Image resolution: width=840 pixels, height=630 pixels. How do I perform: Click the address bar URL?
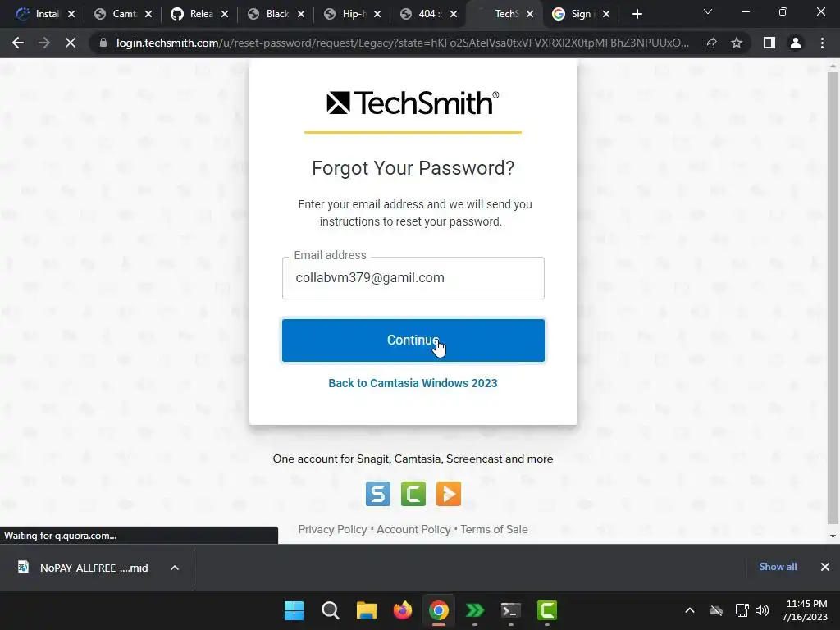coord(402,43)
